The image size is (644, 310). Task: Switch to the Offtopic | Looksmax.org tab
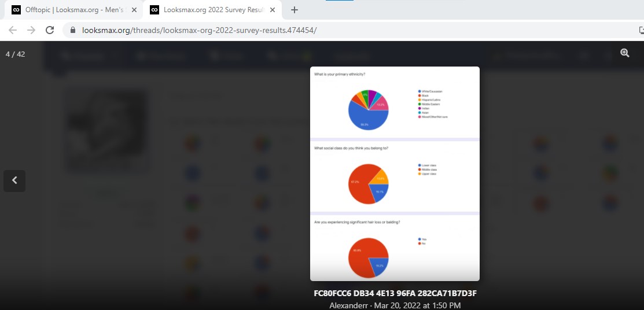[74, 10]
